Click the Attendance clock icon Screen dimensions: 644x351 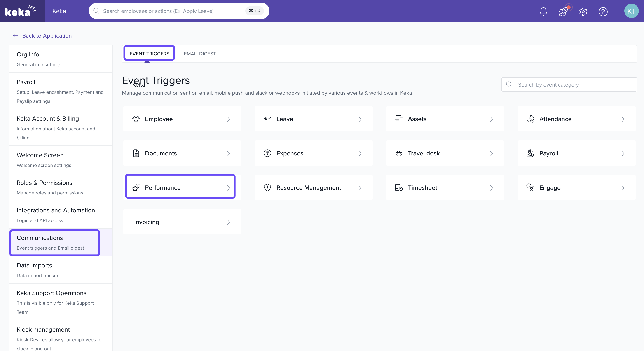[530, 119]
